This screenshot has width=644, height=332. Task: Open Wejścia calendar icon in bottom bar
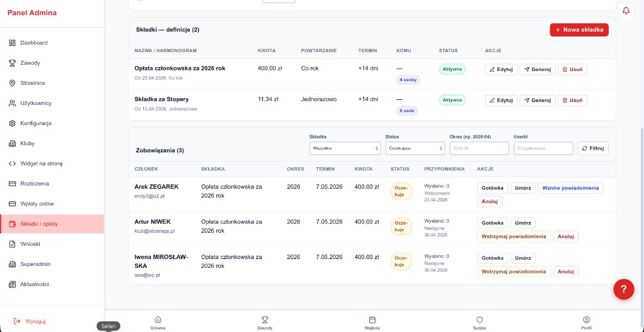click(372, 319)
